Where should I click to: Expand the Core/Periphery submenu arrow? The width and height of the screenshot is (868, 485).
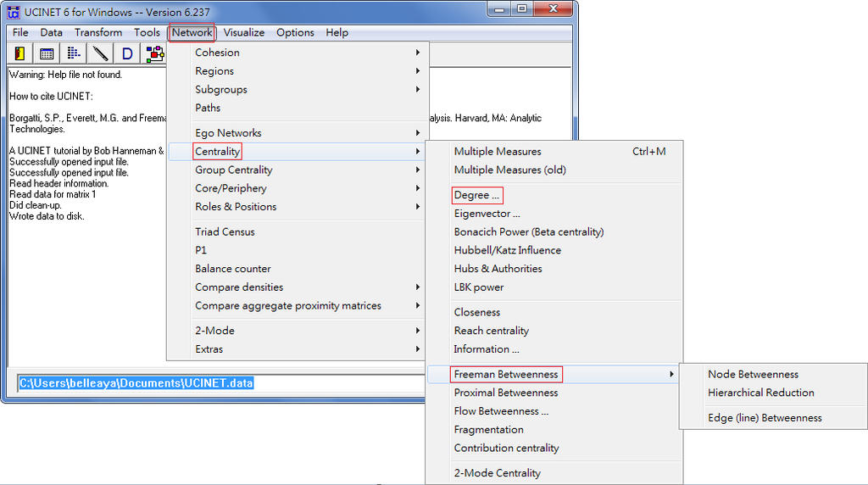pos(418,188)
